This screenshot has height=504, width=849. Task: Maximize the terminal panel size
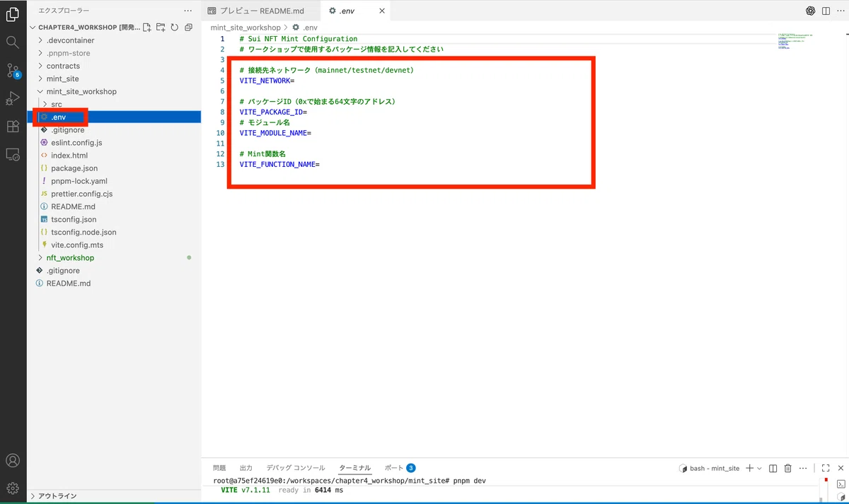click(x=825, y=468)
